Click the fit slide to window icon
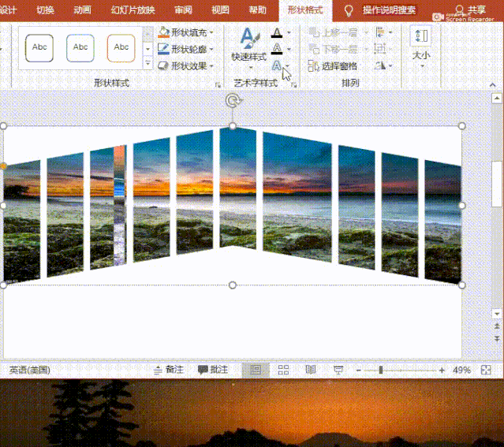The height and width of the screenshot is (447, 504). click(485, 370)
